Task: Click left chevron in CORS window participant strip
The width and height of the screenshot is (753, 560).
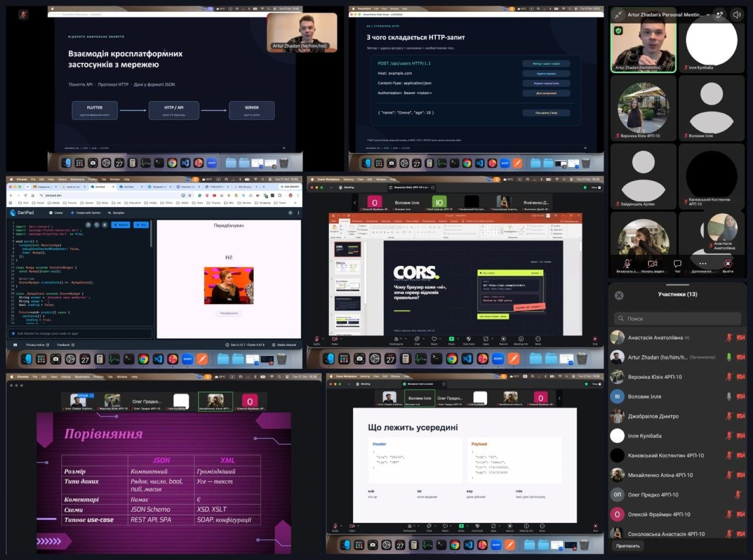Action: pos(355,202)
